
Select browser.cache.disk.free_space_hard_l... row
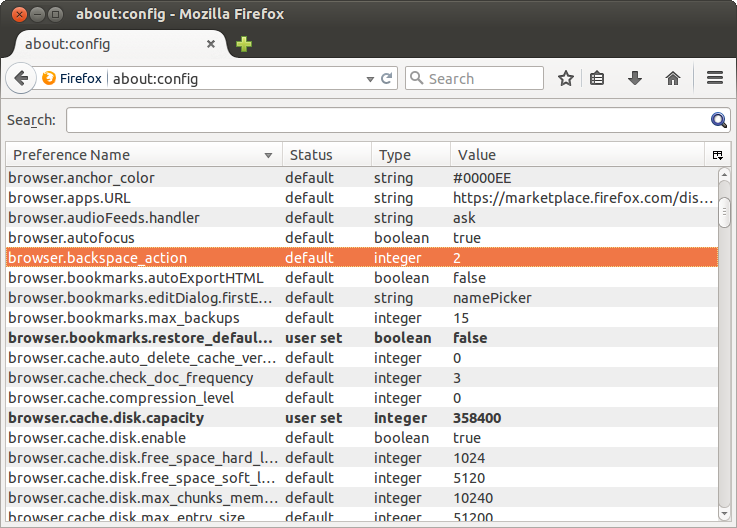(x=362, y=457)
